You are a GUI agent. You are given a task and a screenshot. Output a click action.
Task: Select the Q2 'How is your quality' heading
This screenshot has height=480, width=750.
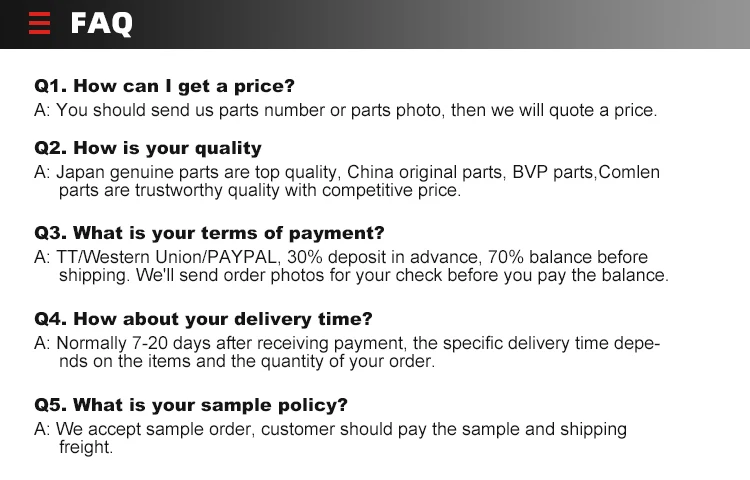(148, 148)
